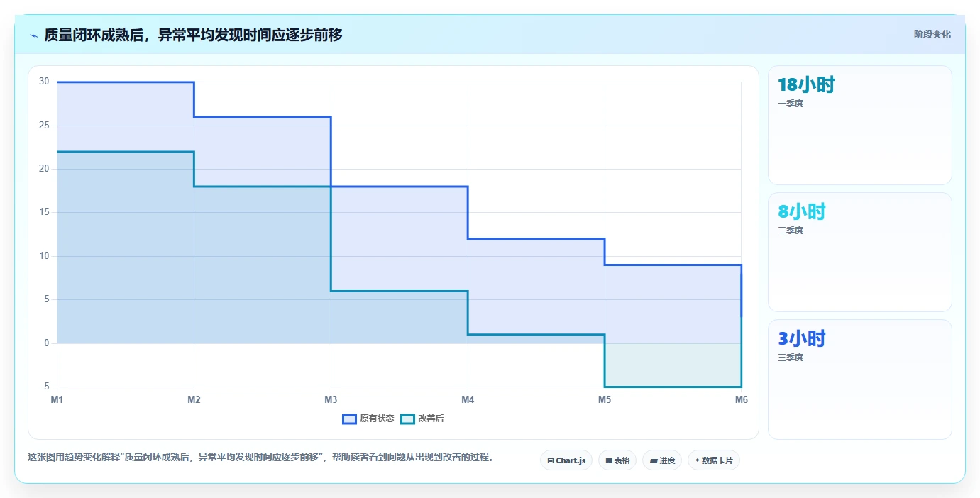Select the 进度 tag chip
Image resolution: width=980 pixels, height=498 pixels.
662,460
